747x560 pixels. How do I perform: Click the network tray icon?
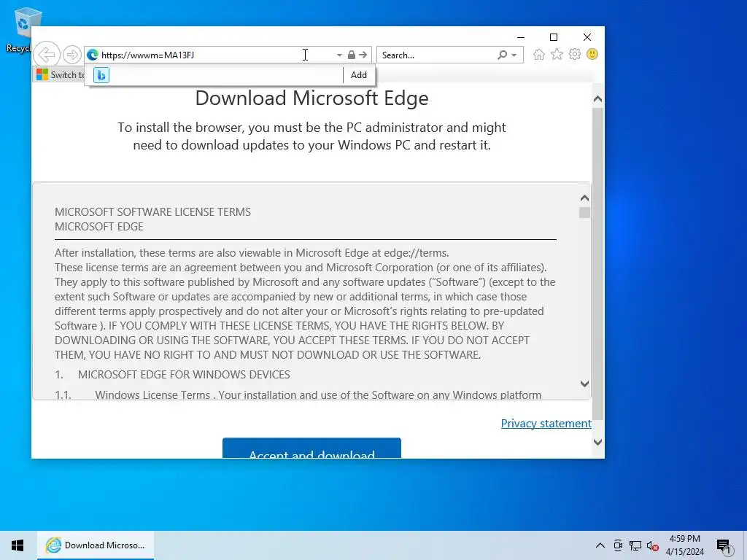[x=635, y=545]
